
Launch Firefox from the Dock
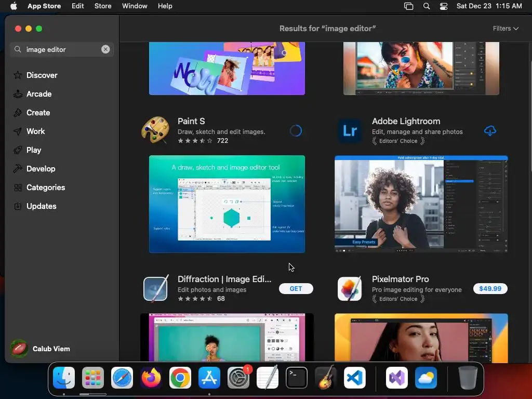tap(151, 378)
